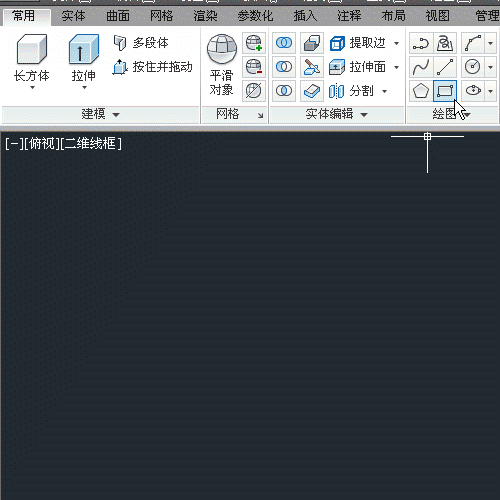Select the 长方体 box tool
This screenshot has height=500, width=500.
(32, 58)
